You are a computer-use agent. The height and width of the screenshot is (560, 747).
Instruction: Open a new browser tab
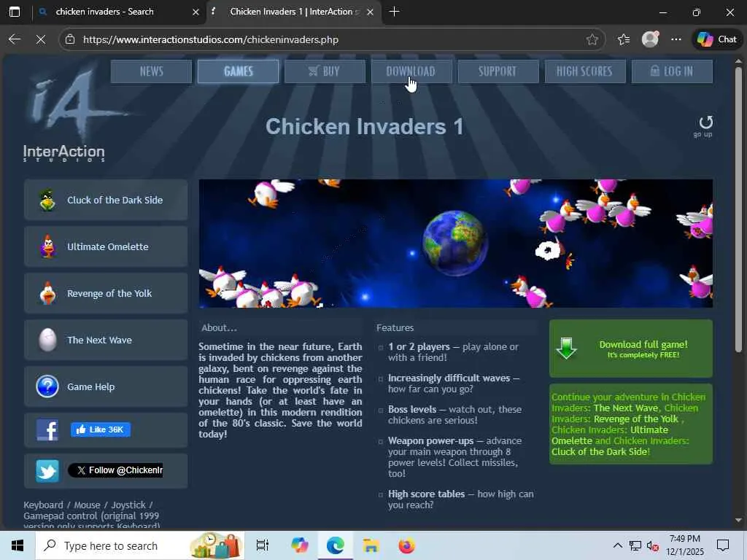click(x=394, y=12)
